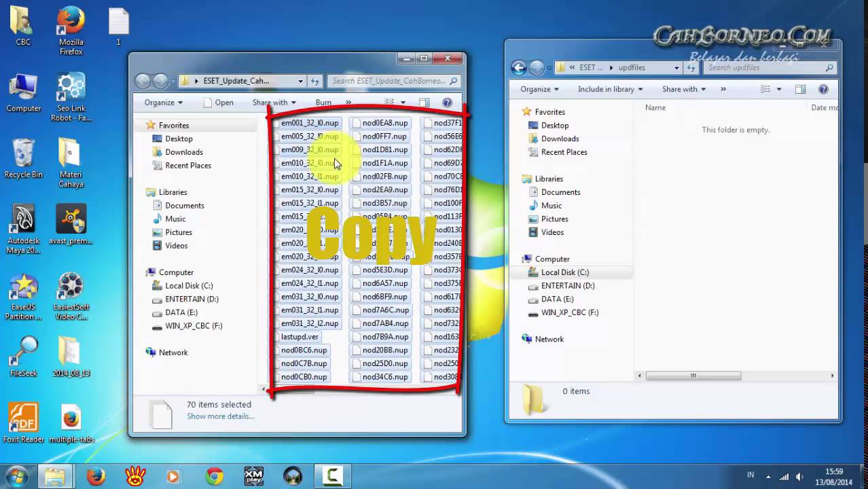Show more toolbar commands in the updfiles window
This screenshot has height=489, width=868.
click(x=723, y=89)
